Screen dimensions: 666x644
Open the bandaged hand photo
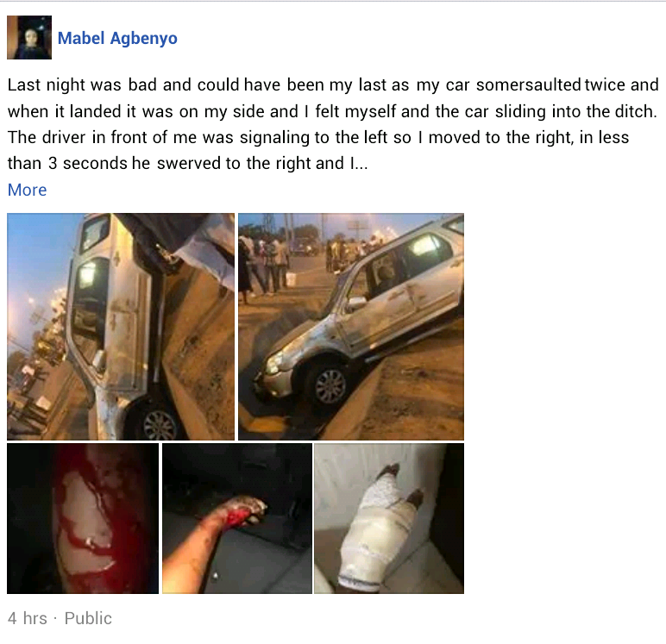(389, 518)
